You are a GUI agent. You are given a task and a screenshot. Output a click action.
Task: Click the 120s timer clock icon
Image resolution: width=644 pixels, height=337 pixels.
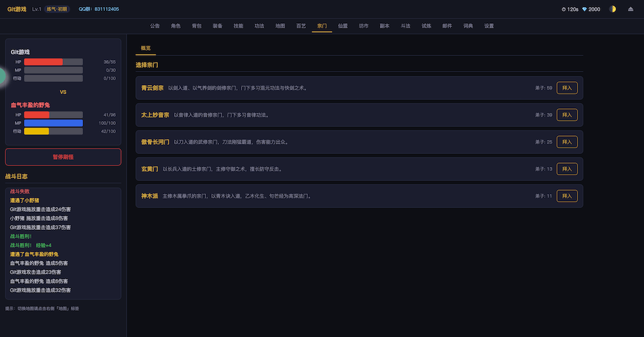tap(564, 9)
